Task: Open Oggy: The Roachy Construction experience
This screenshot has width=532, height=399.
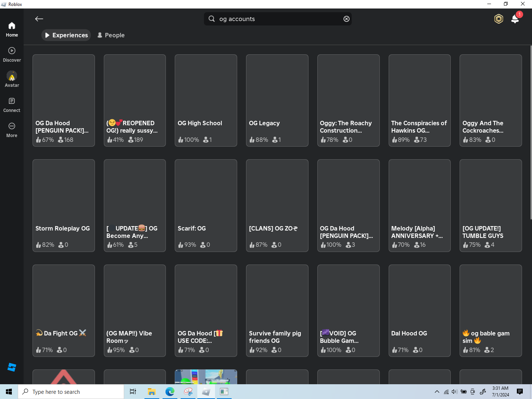Action: (x=348, y=100)
